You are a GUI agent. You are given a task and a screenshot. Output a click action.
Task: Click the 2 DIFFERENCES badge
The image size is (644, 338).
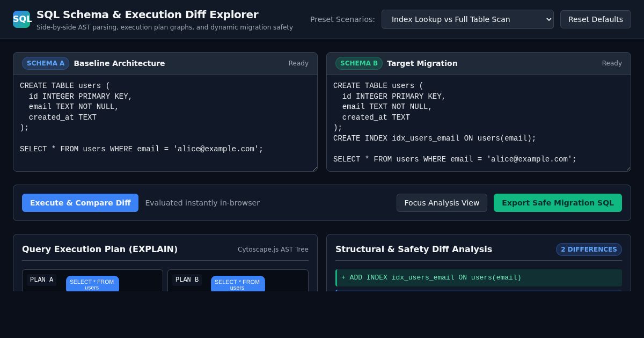pyautogui.click(x=589, y=249)
